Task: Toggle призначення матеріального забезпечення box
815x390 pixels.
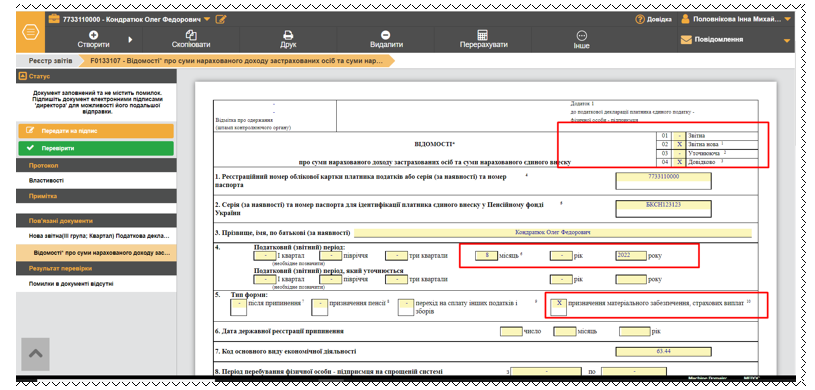Action: 559,307
